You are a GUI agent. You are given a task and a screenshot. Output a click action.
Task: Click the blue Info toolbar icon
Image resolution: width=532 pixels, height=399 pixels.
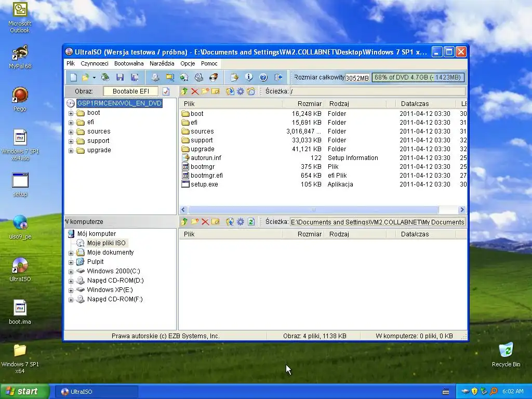[x=249, y=77]
